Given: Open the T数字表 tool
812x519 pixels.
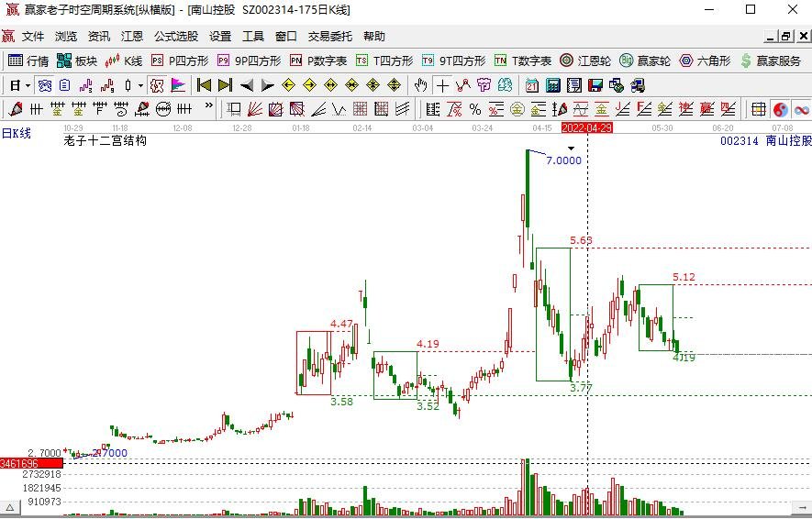Looking at the screenshot, I should pos(523,61).
